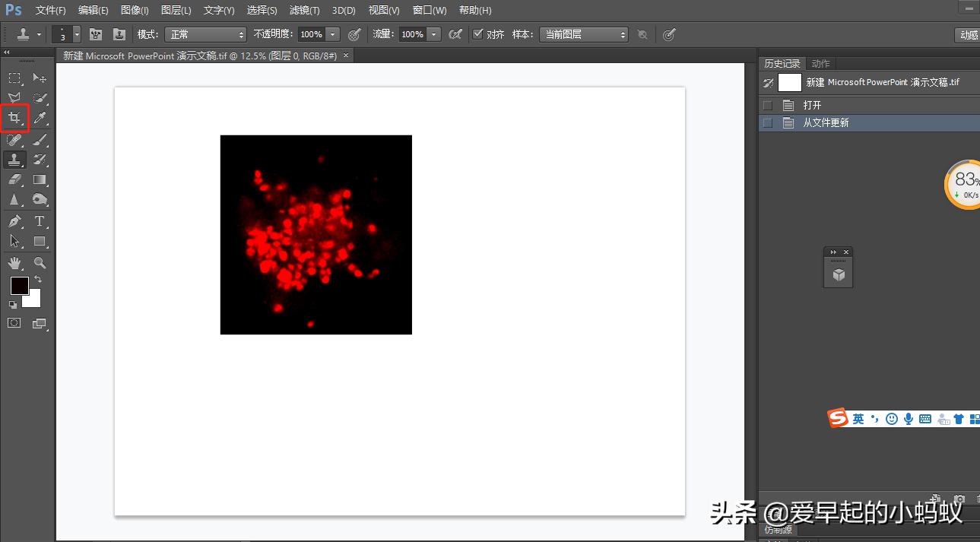Reset default foreground and background colors
Viewport: 980px width, 542px height.
pyautogui.click(x=13, y=305)
